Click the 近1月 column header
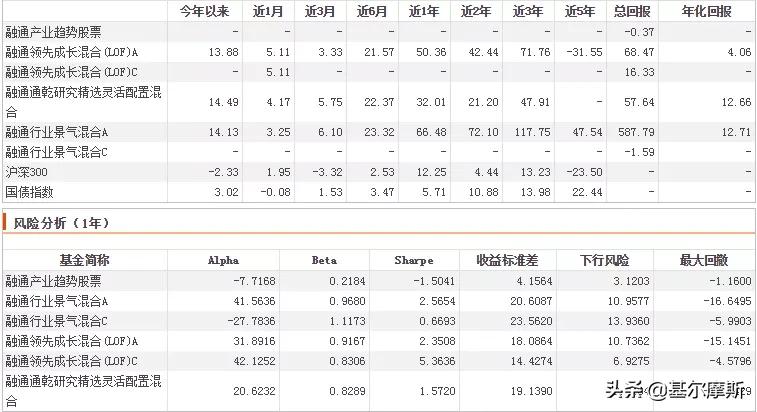757x412 pixels. click(x=267, y=11)
